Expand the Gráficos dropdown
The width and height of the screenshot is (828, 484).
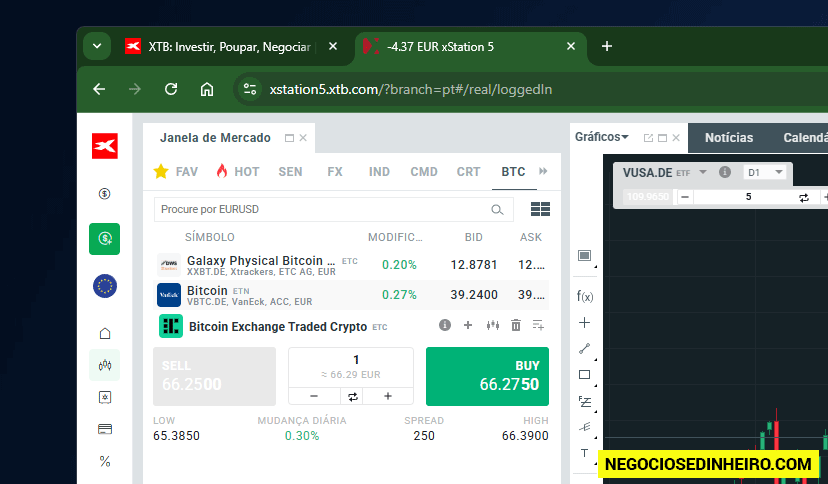point(625,137)
